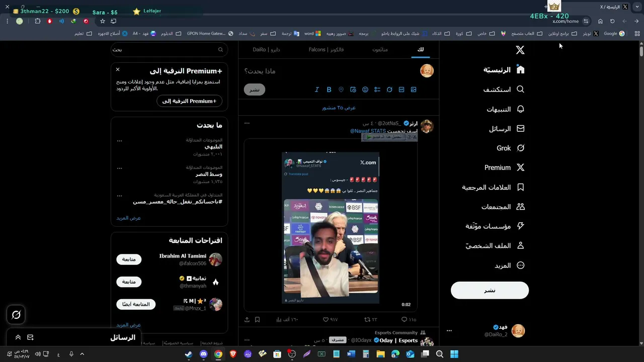Follow back @Mnzx_1
644x362 pixels.
click(136, 304)
